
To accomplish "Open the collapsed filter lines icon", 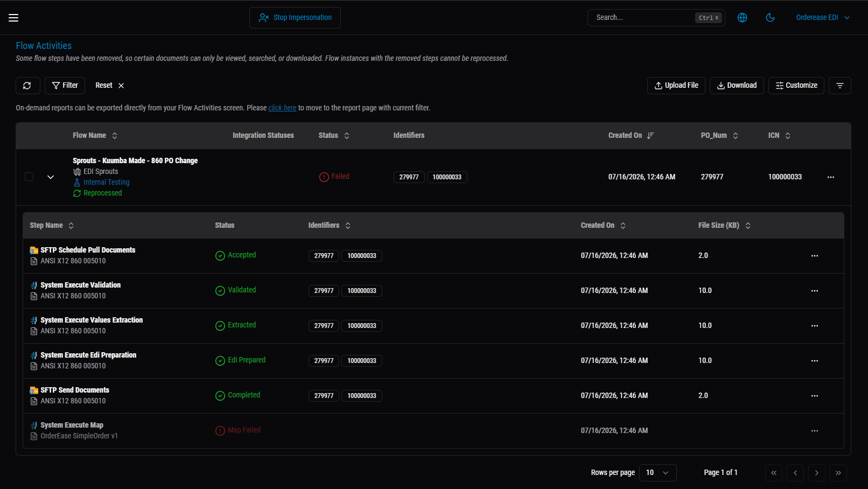I will point(839,86).
